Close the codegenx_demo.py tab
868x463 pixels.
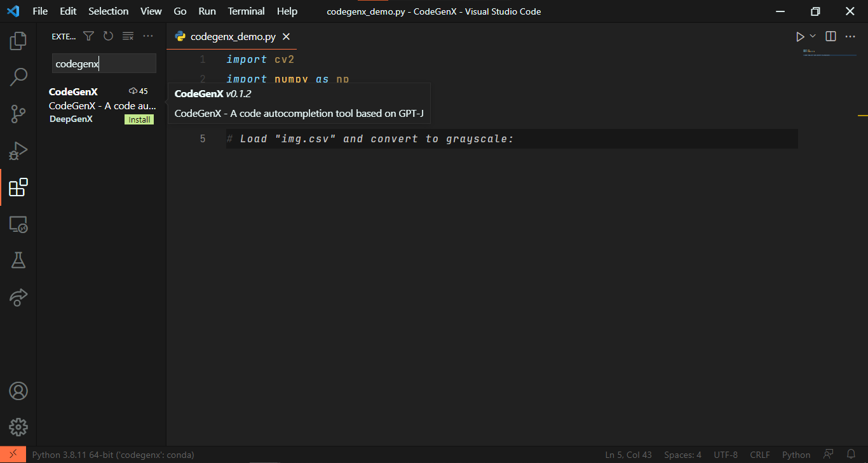[286, 37]
